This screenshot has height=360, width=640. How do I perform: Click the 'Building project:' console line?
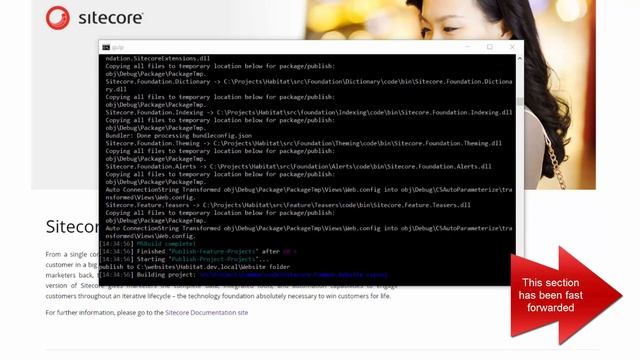pos(243,275)
